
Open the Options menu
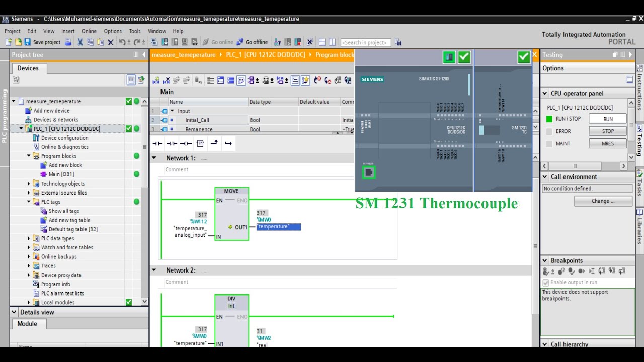[113, 31]
